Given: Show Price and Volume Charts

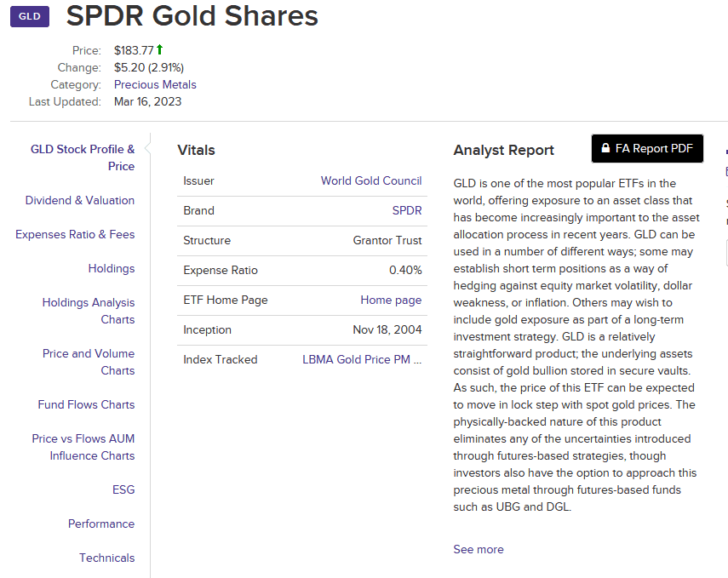Looking at the screenshot, I should [89, 362].
